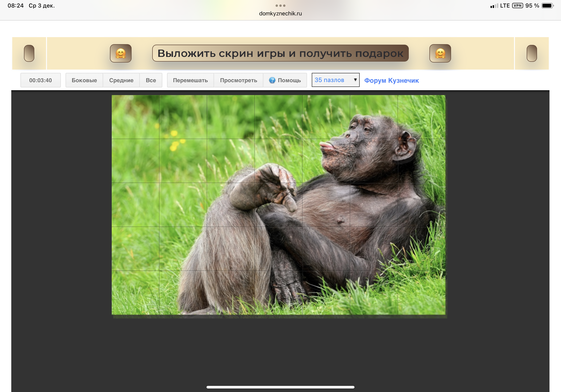Click the left hugging emoji button
Screen dimensions: 561x392
pos(121,53)
